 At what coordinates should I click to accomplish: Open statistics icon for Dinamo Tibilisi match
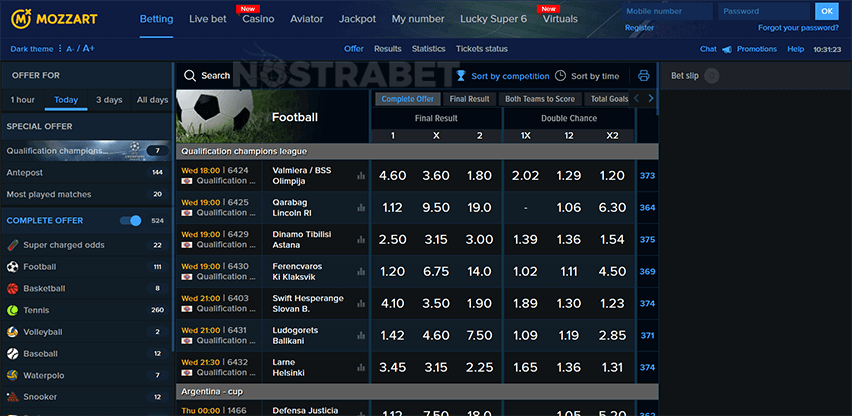(361, 239)
